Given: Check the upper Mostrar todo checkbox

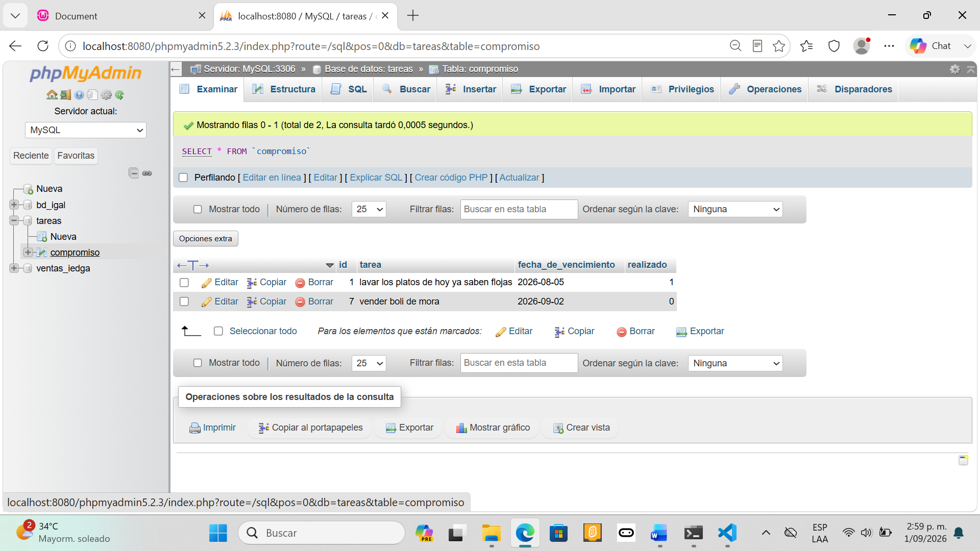Looking at the screenshot, I should pos(198,209).
